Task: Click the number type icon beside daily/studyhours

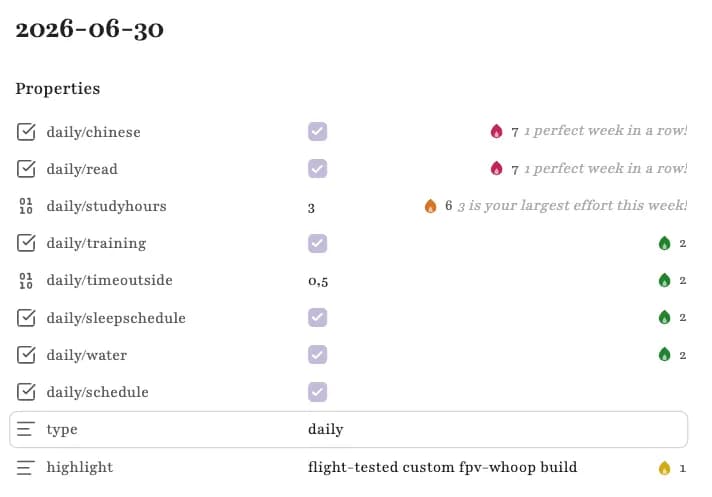Action: tap(26, 206)
